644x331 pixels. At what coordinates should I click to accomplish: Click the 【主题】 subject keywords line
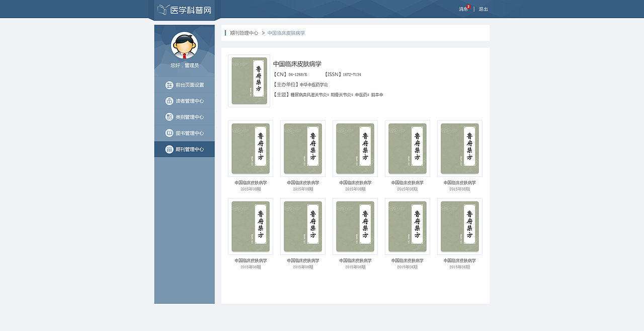click(x=328, y=95)
